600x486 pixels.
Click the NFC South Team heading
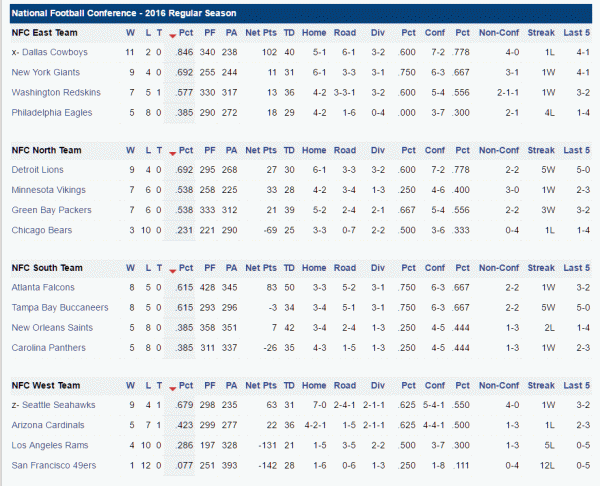click(x=47, y=268)
